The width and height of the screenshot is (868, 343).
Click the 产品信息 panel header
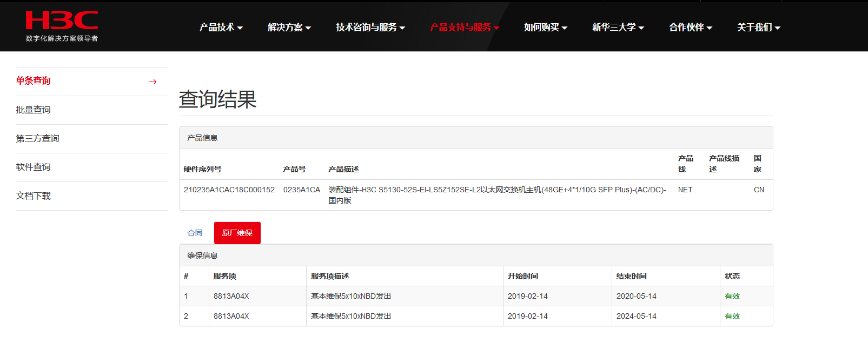click(476, 138)
